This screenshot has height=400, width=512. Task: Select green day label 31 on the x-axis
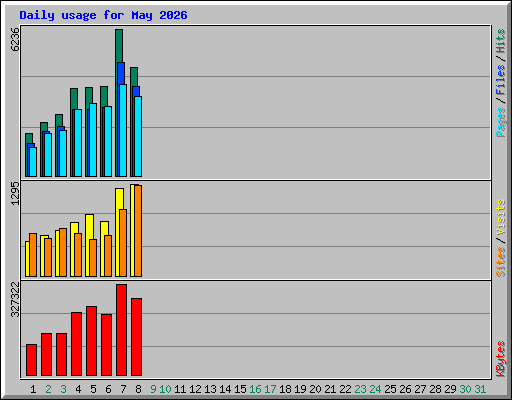(480, 389)
